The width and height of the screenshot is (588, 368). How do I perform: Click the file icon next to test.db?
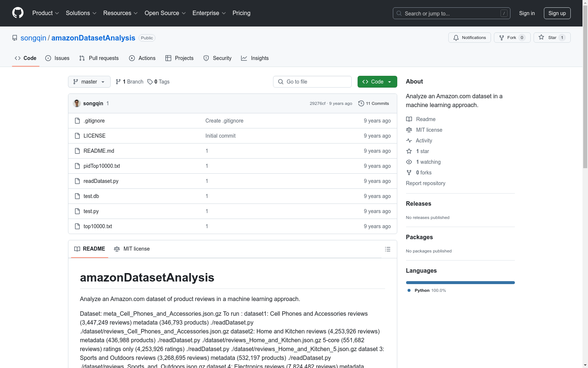(x=77, y=196)
